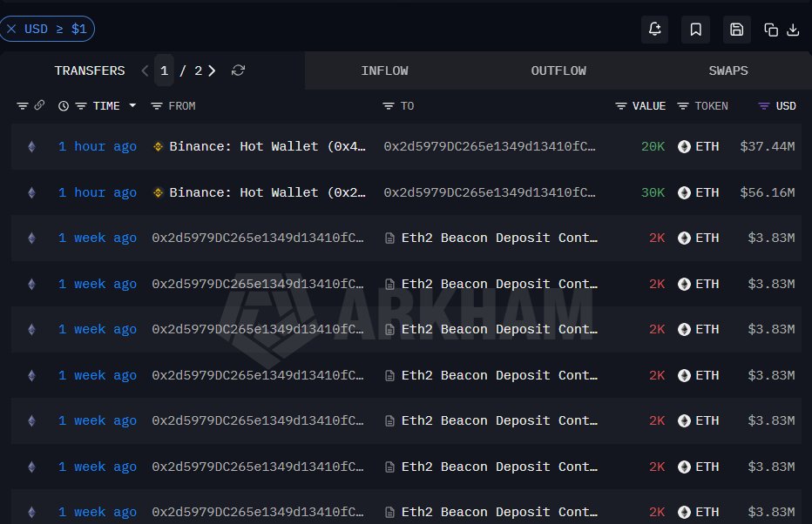Viewport: 812px width, 524px height.
Task: Switch to the INFLOW tab
Action: pyautogui.click(x=384, y=71)
